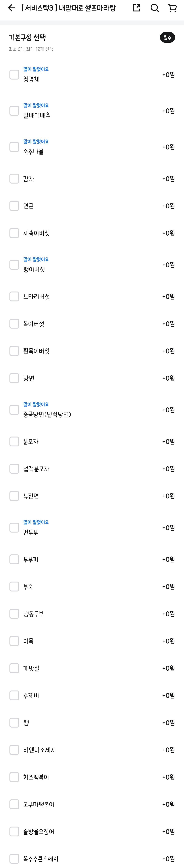Check the 분모자 checkbox
184x868 pixels.
click(x=14, y=441)
